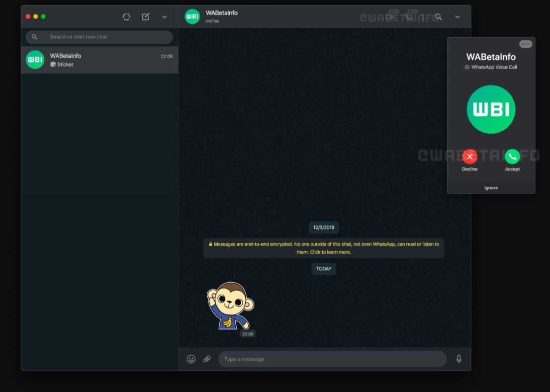550x392 pixels.
Task: Click the large WBI avatar in the call popup
Action: (491, 109)
